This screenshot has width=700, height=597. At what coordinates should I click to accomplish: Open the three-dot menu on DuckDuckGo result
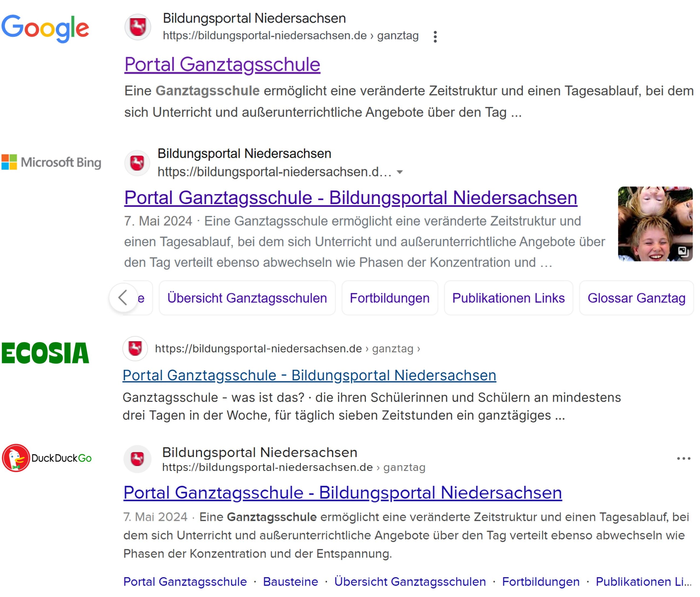click(683, 458)
